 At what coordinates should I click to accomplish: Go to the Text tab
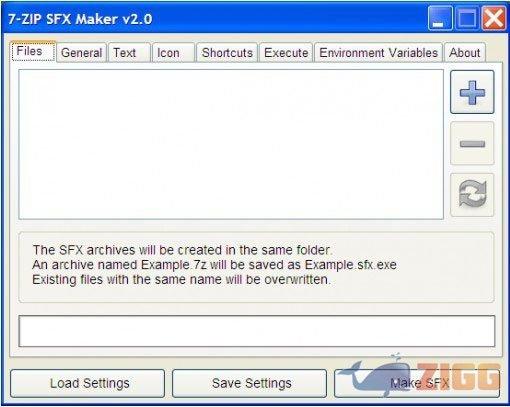pyautogui.click(x=129, y=53)
